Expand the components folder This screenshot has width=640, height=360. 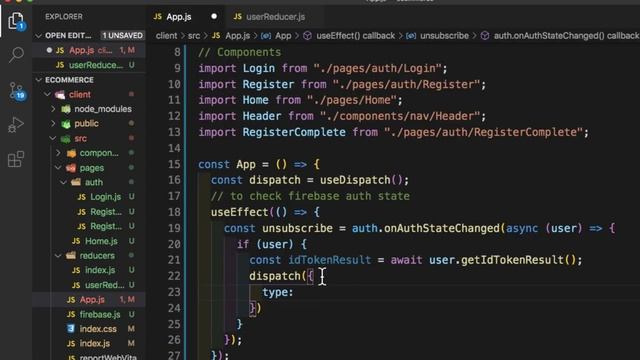click(58, 153)
